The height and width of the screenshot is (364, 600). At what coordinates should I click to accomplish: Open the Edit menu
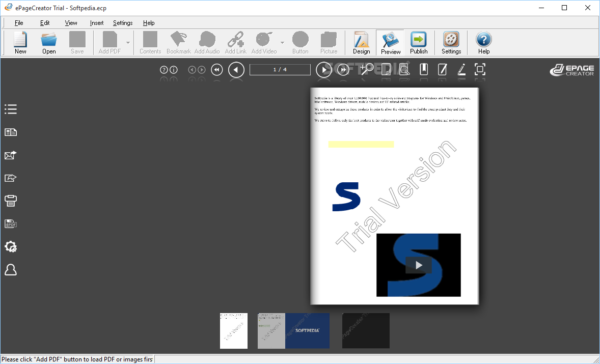click(x=45, y=23)
